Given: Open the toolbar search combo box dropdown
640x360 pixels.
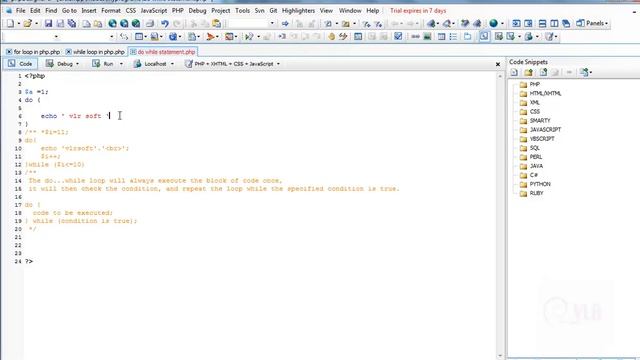Looking at the screenshot, I should click(x=272, y=24).
